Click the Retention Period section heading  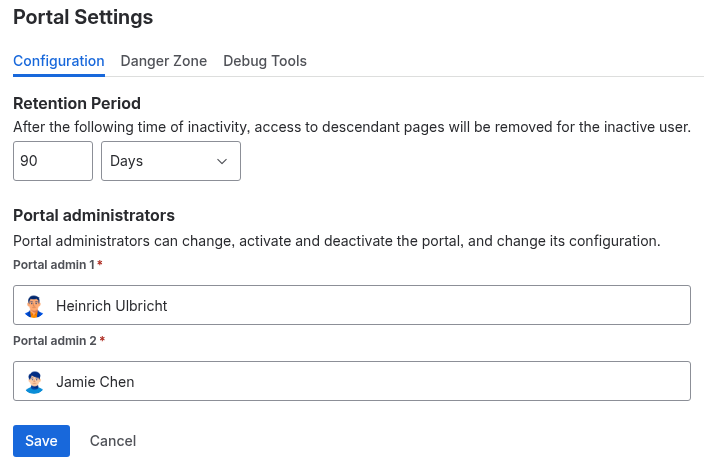[77, 103]
